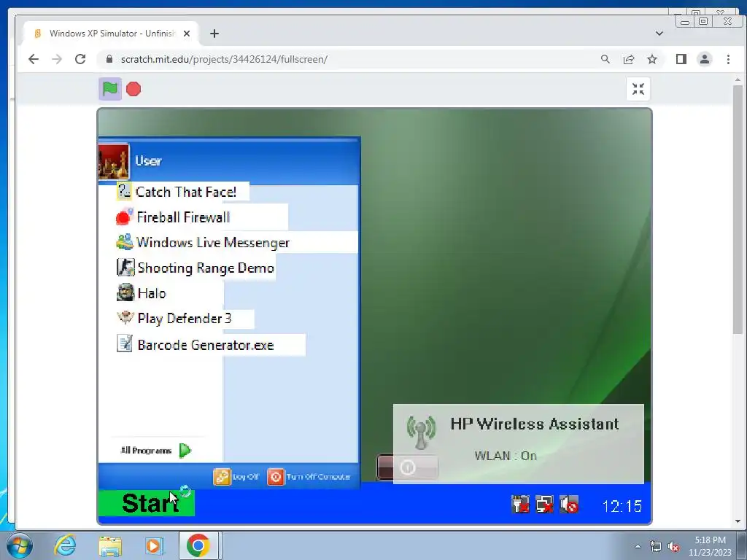Click the Windows tray network icon
Viewport: 747px width, 560px height.
click(x=656, y=546)
